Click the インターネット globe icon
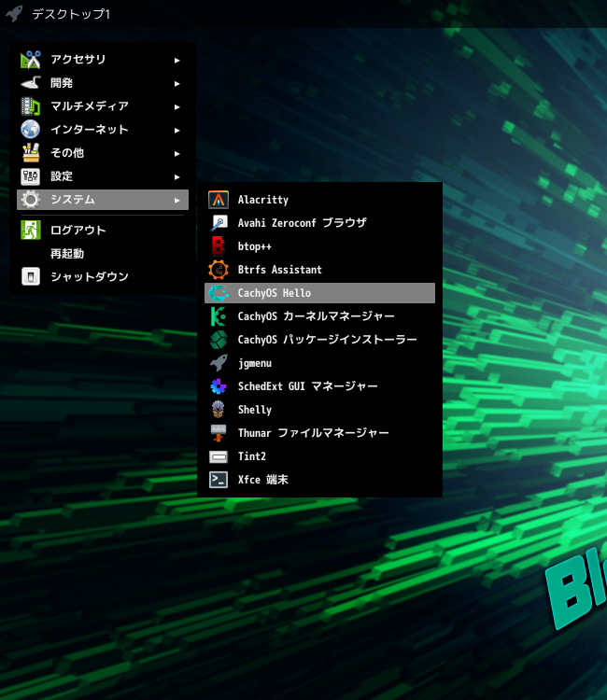Viewport: 607px width, 700px height. click(x=31, y=130)
